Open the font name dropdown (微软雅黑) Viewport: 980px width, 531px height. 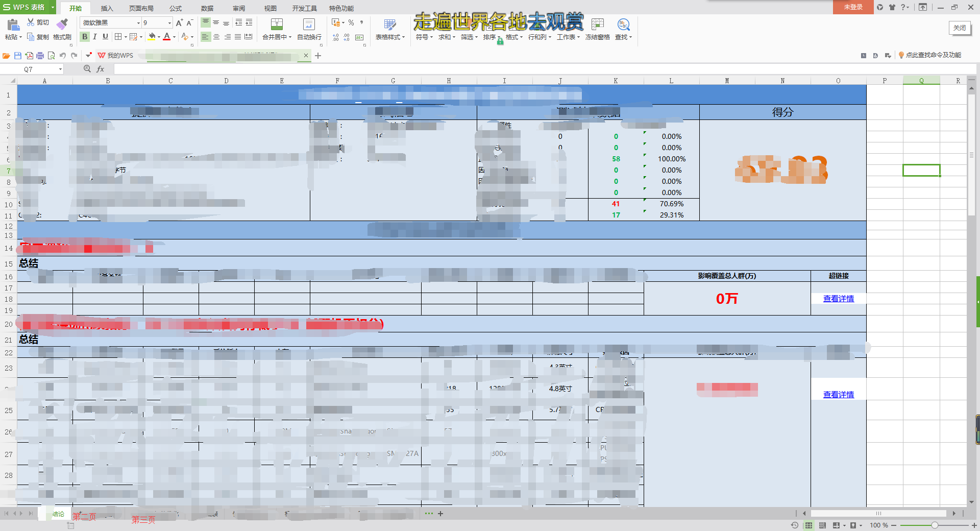(x=138, y=23)
